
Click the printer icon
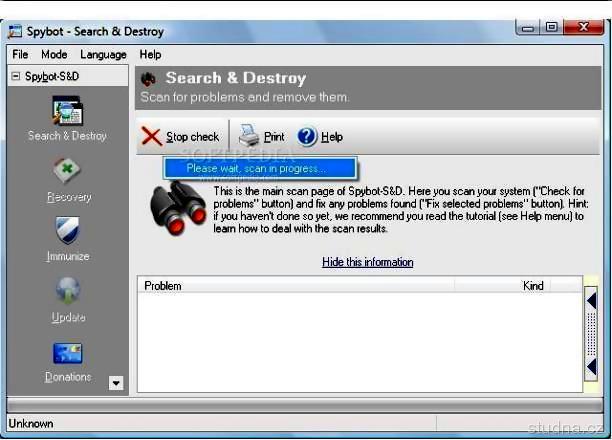pos(249,135)
